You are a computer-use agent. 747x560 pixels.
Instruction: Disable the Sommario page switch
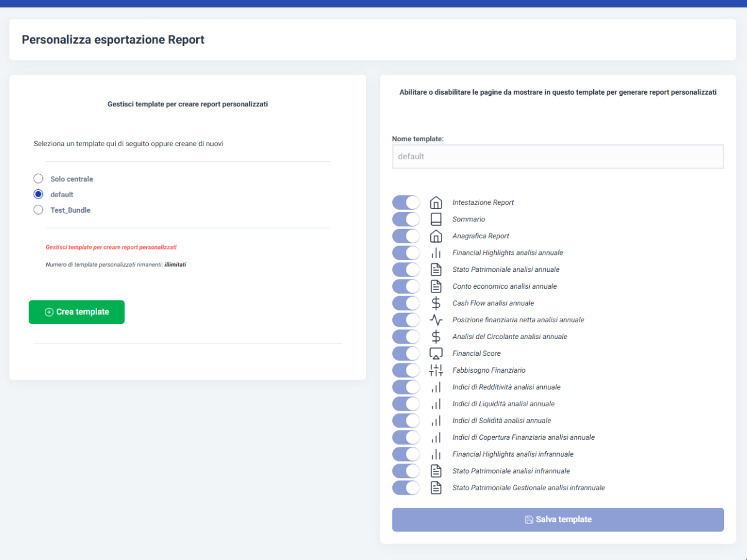click(406, 219)
